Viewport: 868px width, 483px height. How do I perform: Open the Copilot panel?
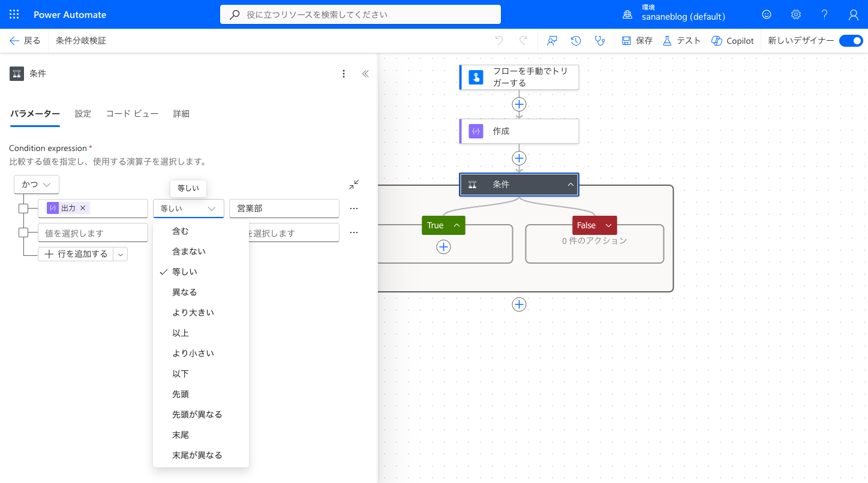pos(732,41)
